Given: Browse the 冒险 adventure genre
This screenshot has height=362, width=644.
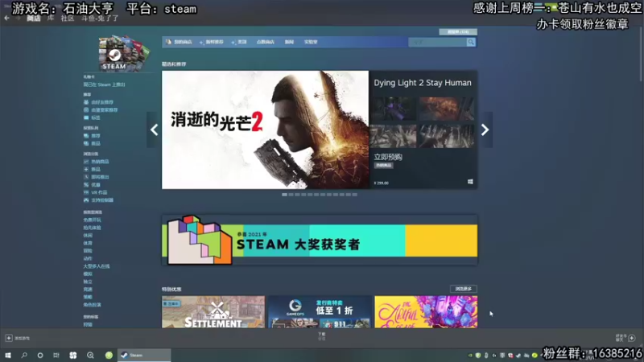Looking at the screenshot, I should point(88,251).
